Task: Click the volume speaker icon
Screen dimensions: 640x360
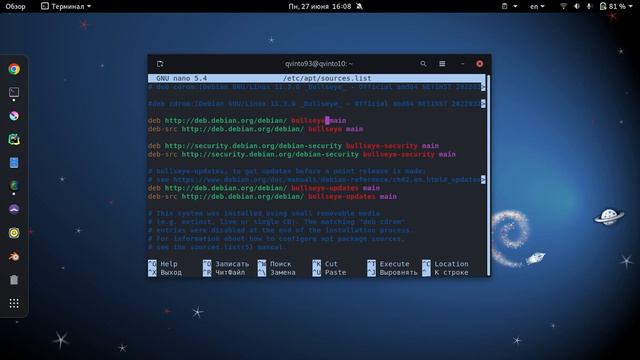Action: [x=577, y=6]
